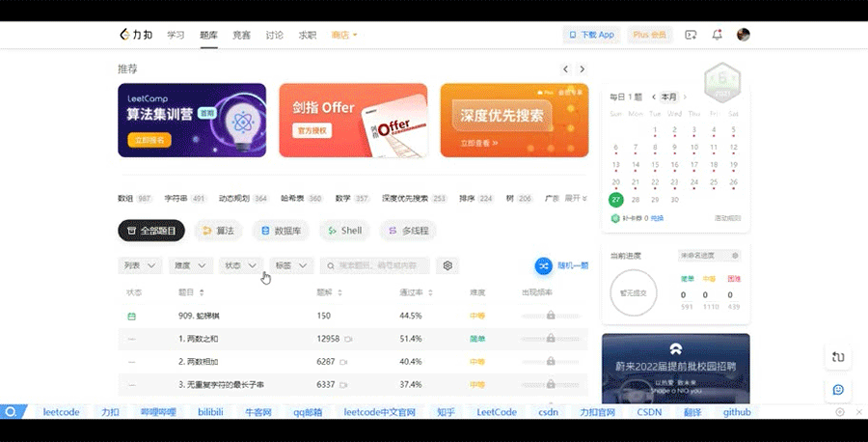This screenshot has width=868, height=442.
Task: Open the notification bell
Action: point(717,35)
